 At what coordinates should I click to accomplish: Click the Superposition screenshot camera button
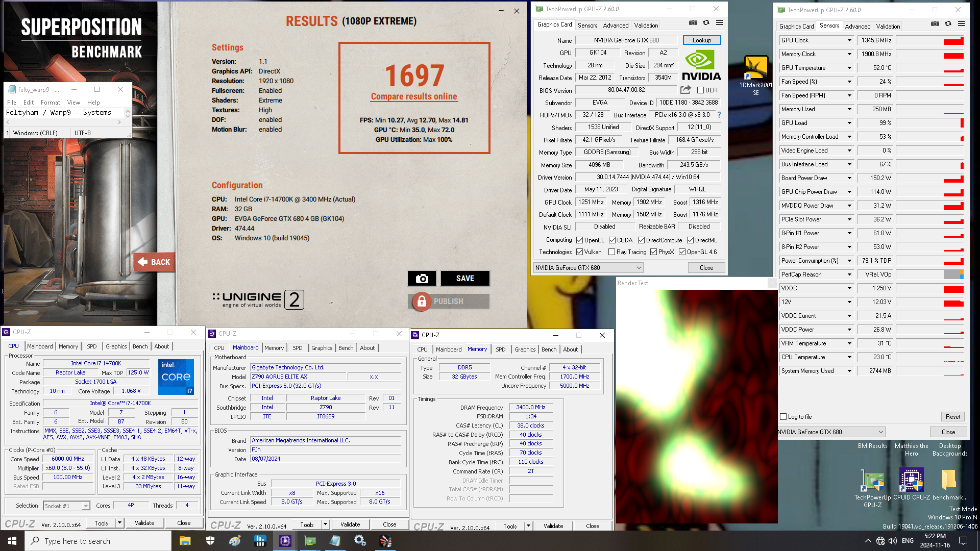click(x=422, y=278)
